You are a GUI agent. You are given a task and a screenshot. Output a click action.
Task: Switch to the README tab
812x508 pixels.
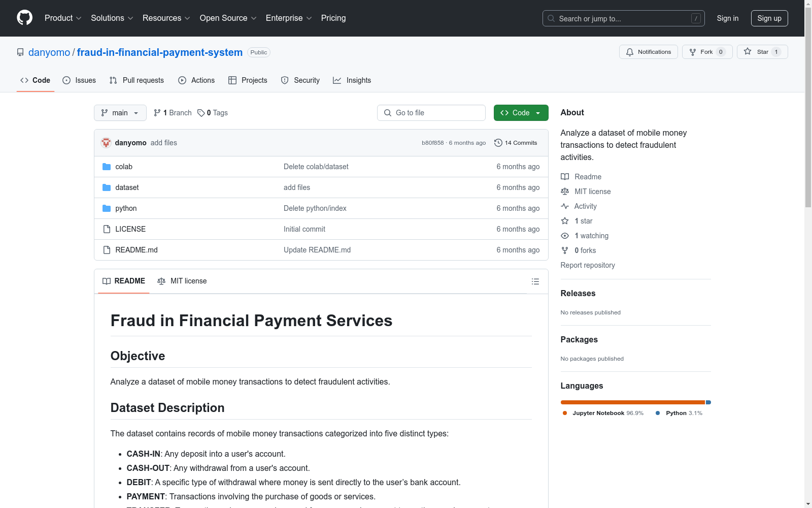coord(124,281)
